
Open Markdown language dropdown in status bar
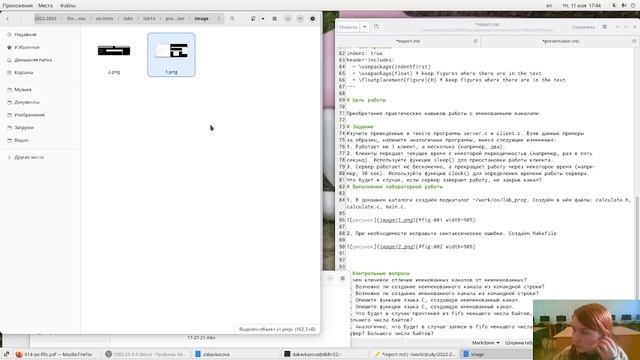pos(486,343)
